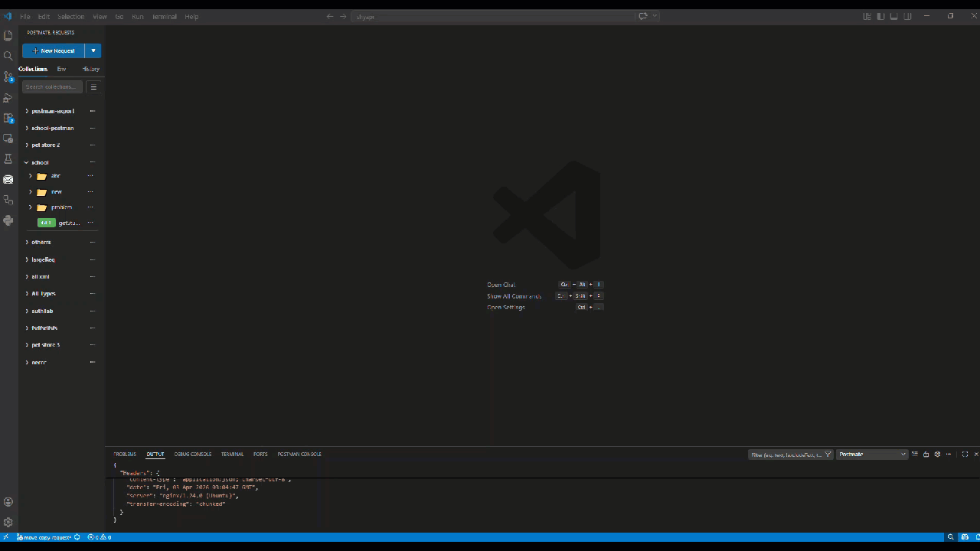Switch to the Terminal panel tab
Screen dimensions: 980x551
click(x=232, y=455)
